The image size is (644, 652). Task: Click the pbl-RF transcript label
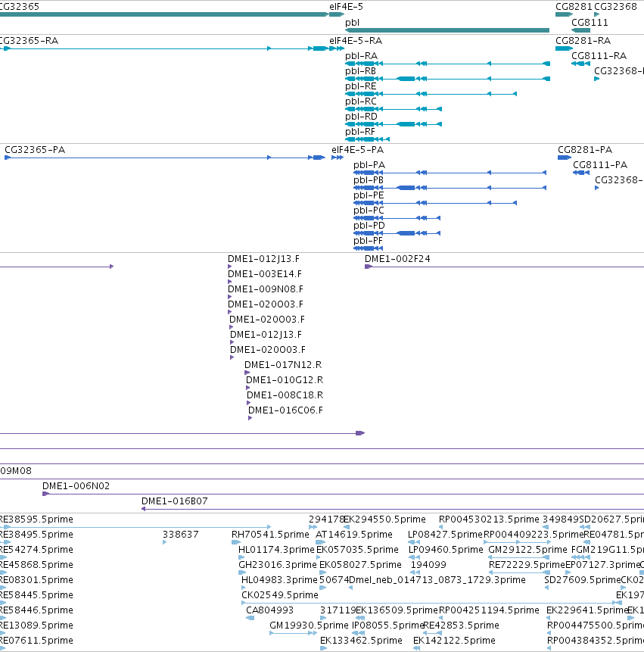coord(359,132)
